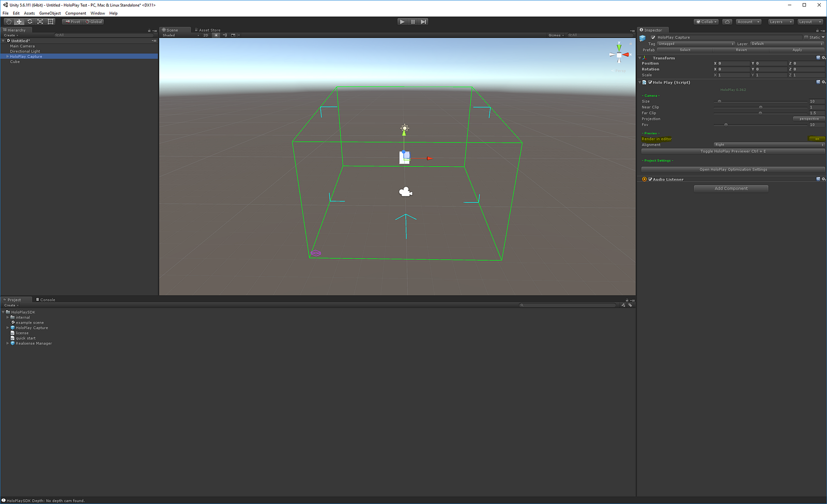The width and height of the screenshot is (827, 504).
Task: Open Holo Play script help icon
Action: (818, 82)
